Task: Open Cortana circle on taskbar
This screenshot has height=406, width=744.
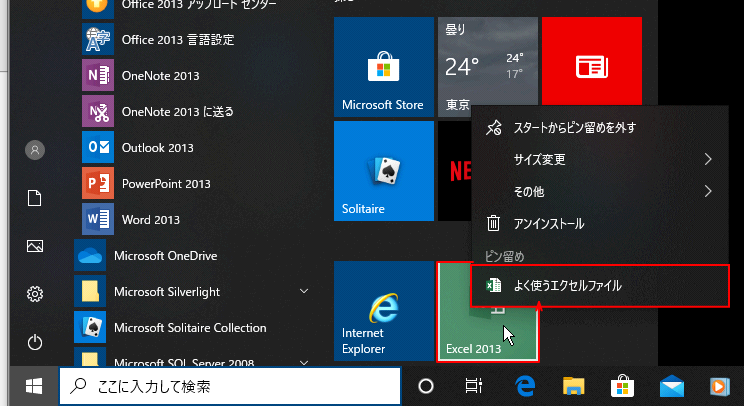Action: pos(426,386)
